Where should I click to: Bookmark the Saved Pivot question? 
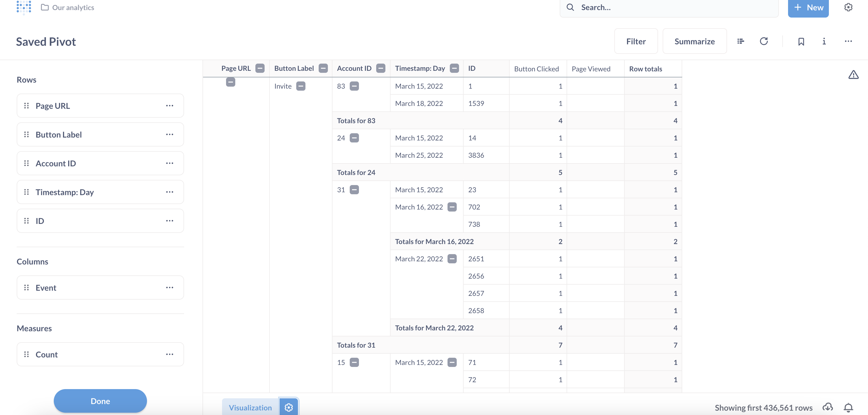point(801,41)
